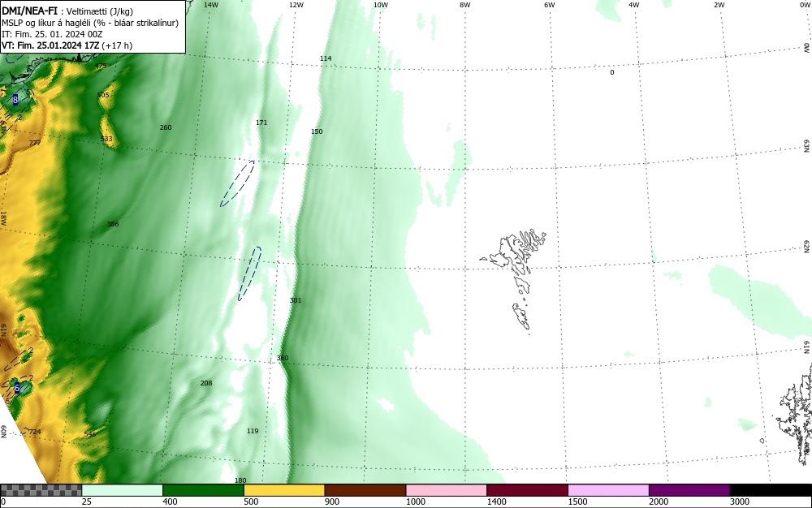
Task: Click the lone '0' value on the map
Action: click(x=611, y=72)
